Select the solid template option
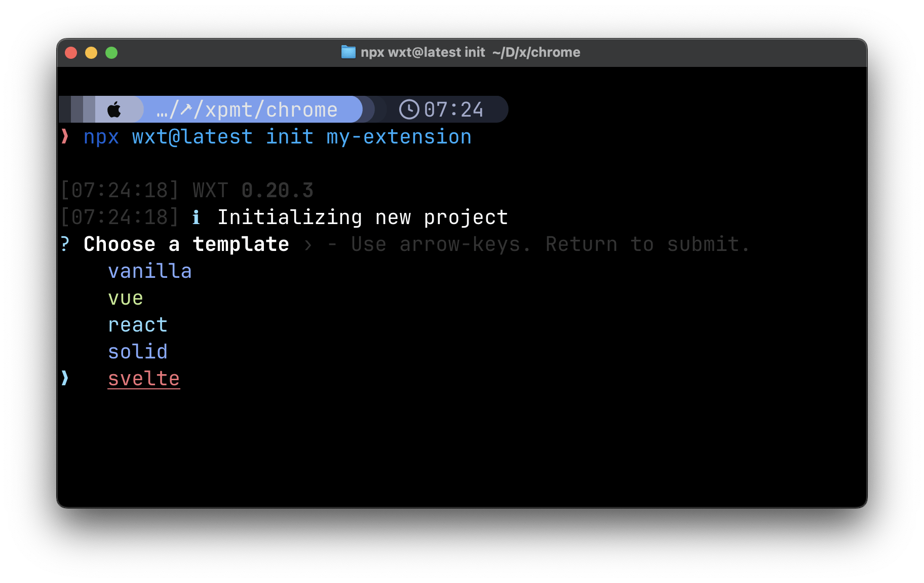This screenshot has width=924, height=583. pos(138,352)
